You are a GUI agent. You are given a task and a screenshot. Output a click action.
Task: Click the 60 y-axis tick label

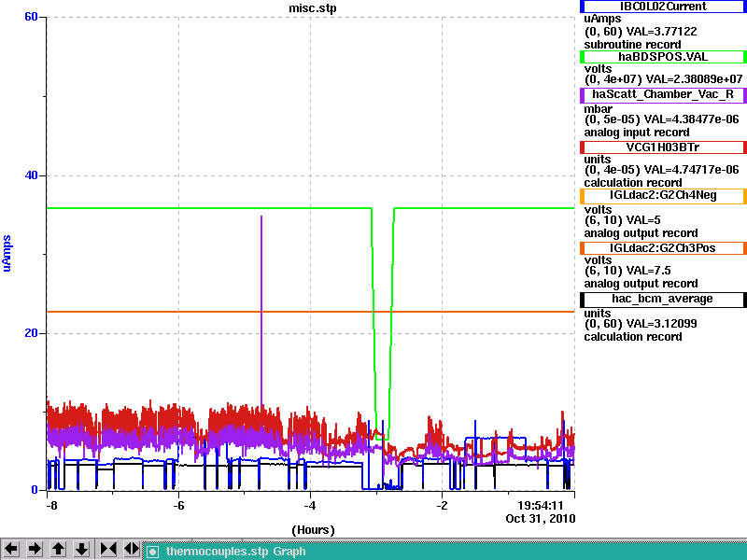[31, 17]
